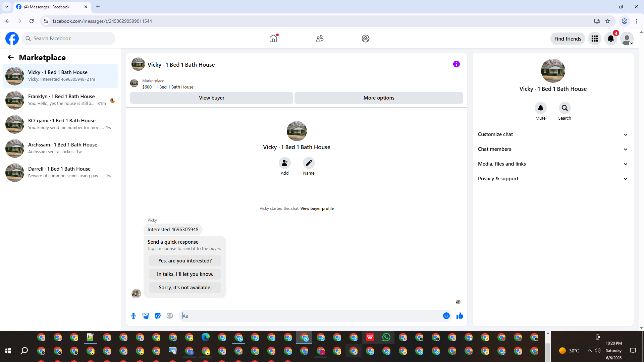Send quick reply 'Yes, are you interested?'

point(185,261)
